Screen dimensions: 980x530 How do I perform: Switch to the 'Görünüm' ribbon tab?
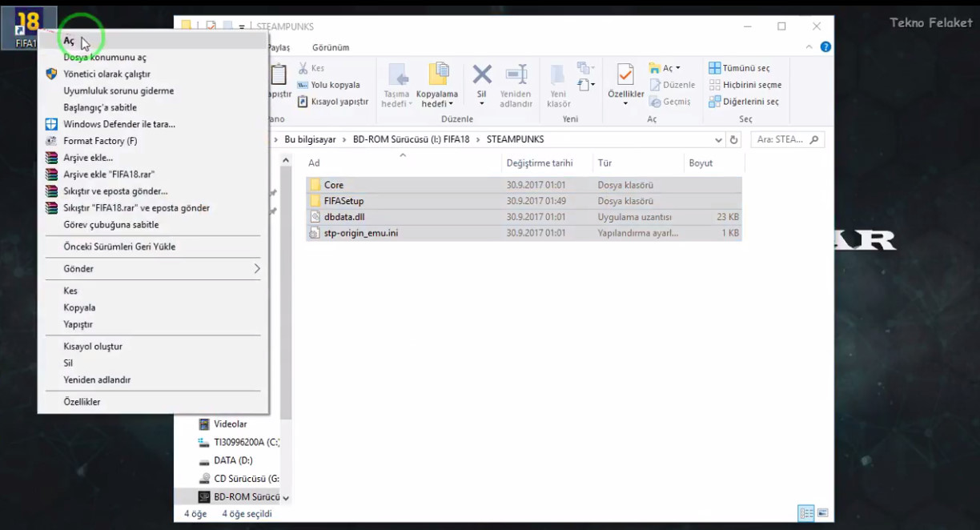coord(331,47)
